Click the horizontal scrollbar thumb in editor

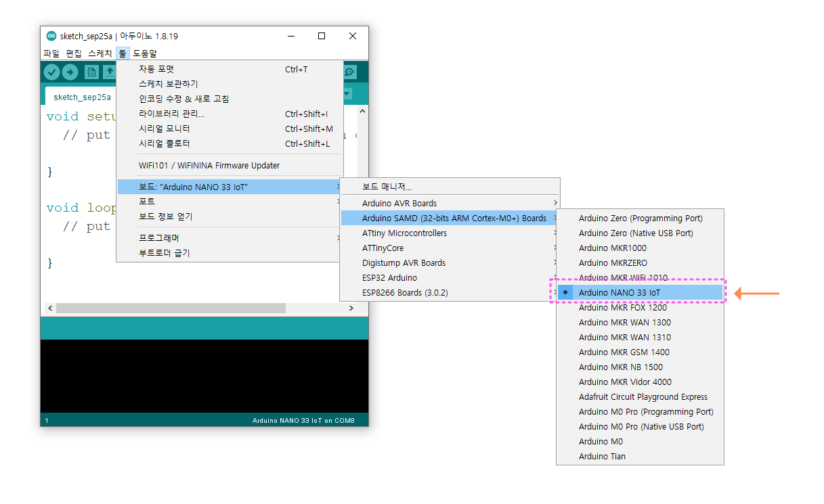171,308
